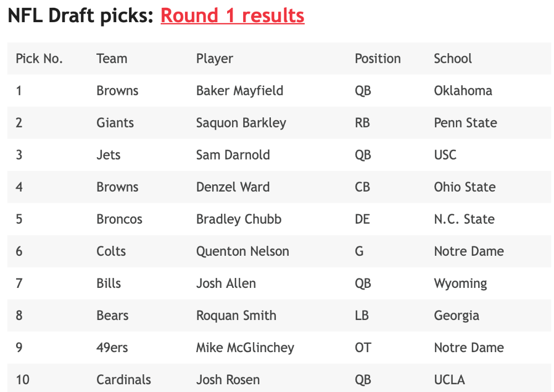Select the 49ers team cell

[x=112, y=348]
